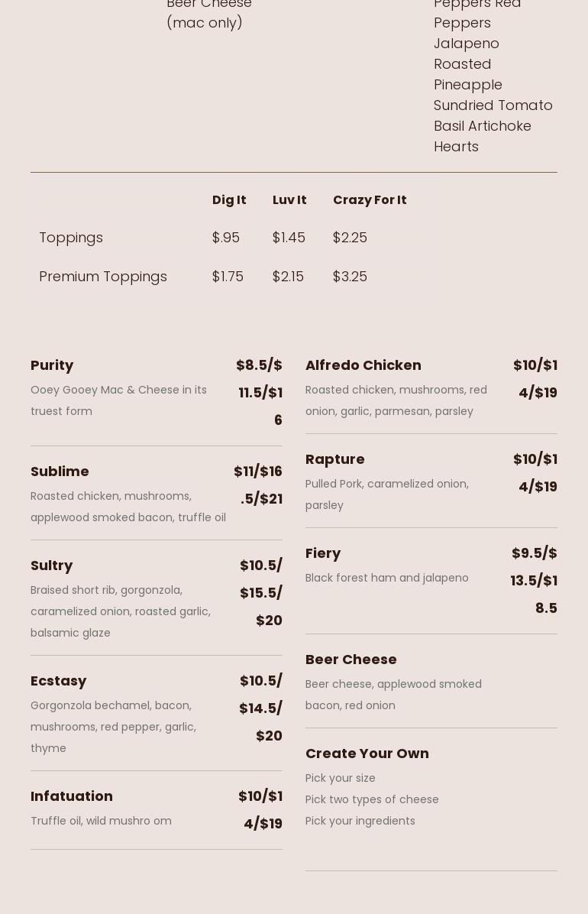The width and height of the screenshot is (588, 914).
Task: Click the Dig It column header
Action: pyautogui.click(x=229, y=200)
